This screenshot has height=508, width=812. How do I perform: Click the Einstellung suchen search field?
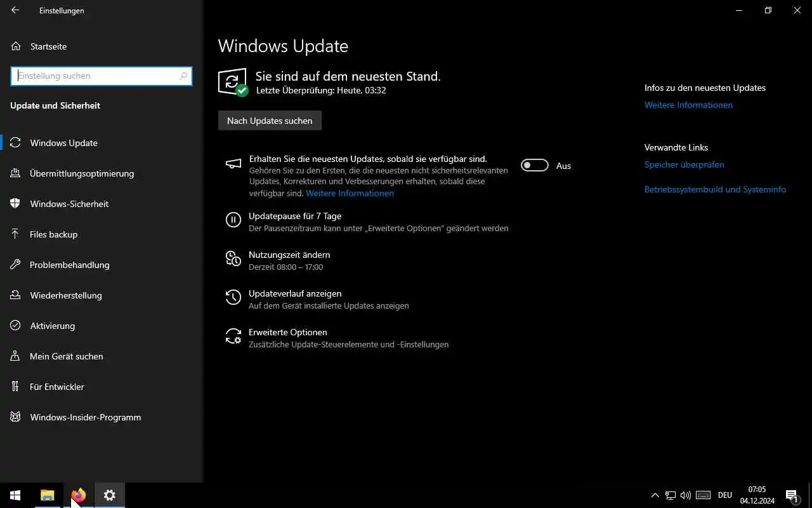pos(101,76)
